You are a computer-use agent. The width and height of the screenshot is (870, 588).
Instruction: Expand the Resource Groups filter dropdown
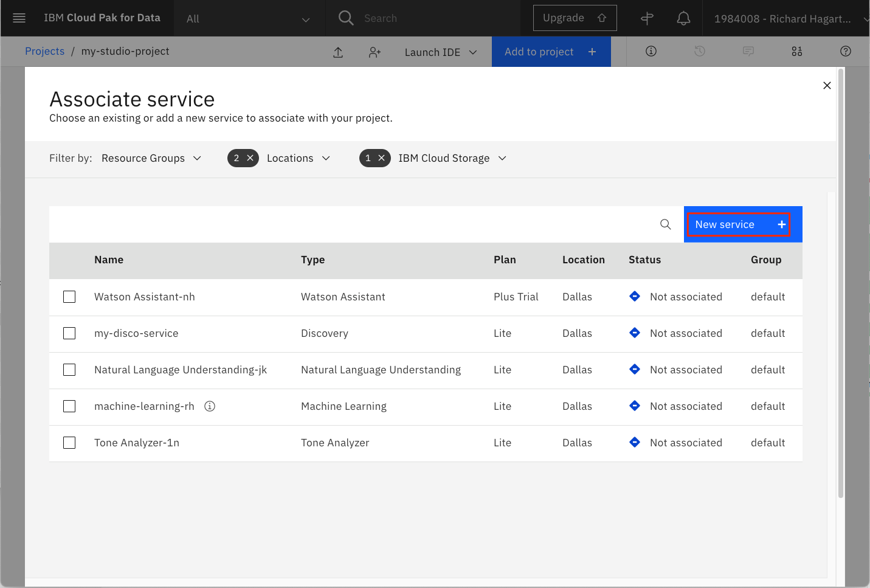[151, 158]
